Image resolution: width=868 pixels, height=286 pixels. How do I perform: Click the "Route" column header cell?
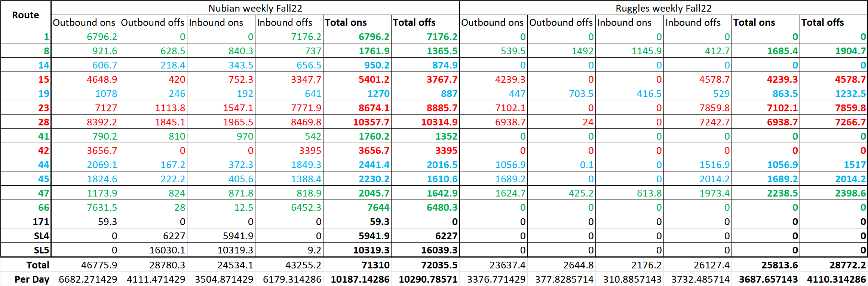click(25, 15)
